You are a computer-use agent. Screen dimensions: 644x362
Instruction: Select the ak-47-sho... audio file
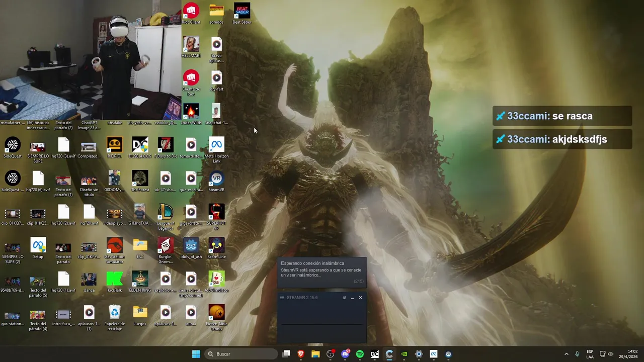(x=166, y=181)
